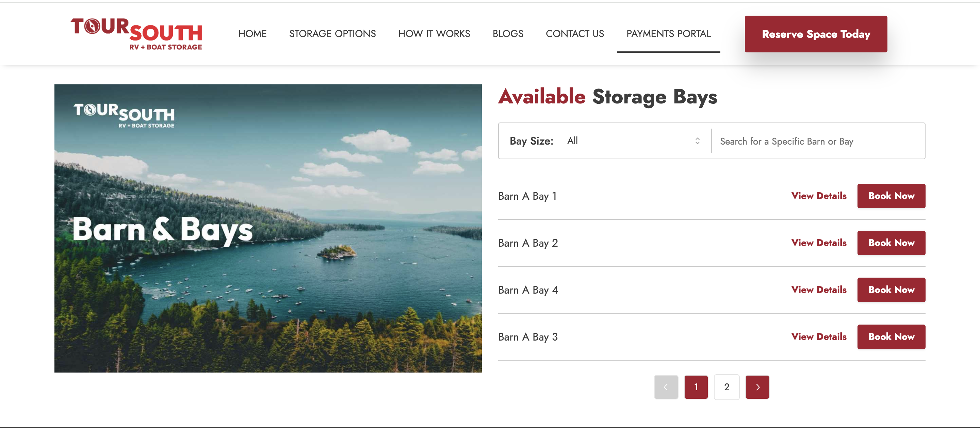Open the Blogs navigation link
980x428 pixels.
(507, 34)
